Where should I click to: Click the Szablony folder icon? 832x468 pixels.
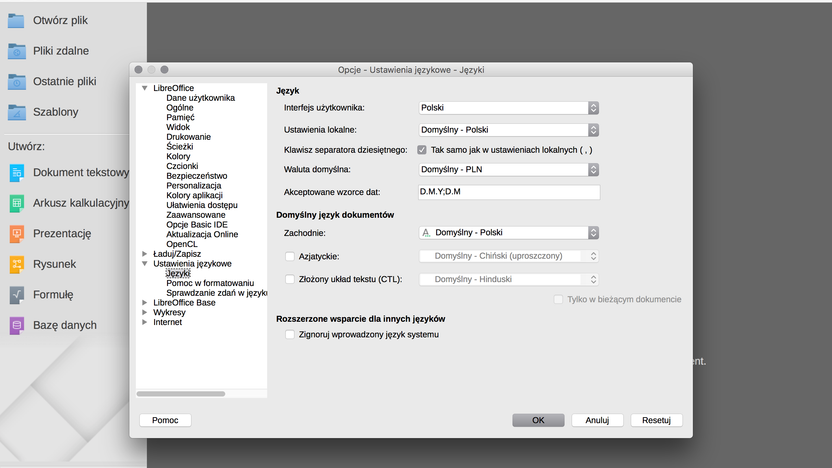click(16, 112)
